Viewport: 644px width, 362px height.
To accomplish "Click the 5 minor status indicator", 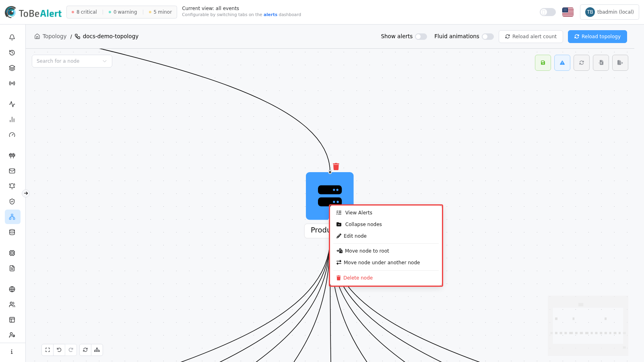I will (160, 12).
